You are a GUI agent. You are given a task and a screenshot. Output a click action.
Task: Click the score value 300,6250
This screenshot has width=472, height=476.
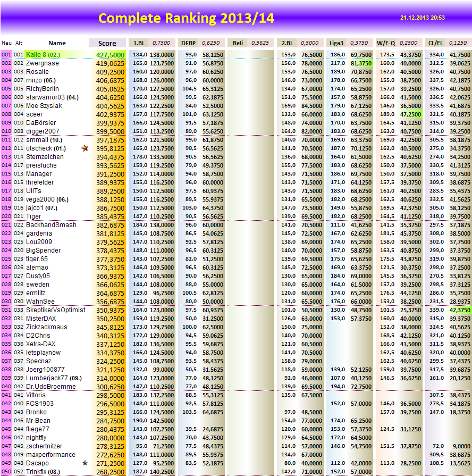pos(111,387)
